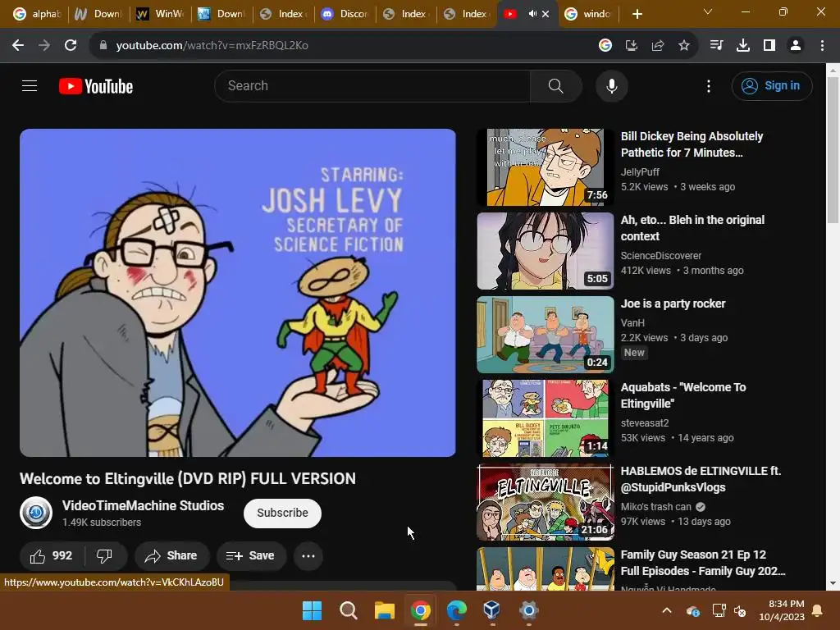
Task: Mute the YouTube tab audio
Action: click(532, 14)
